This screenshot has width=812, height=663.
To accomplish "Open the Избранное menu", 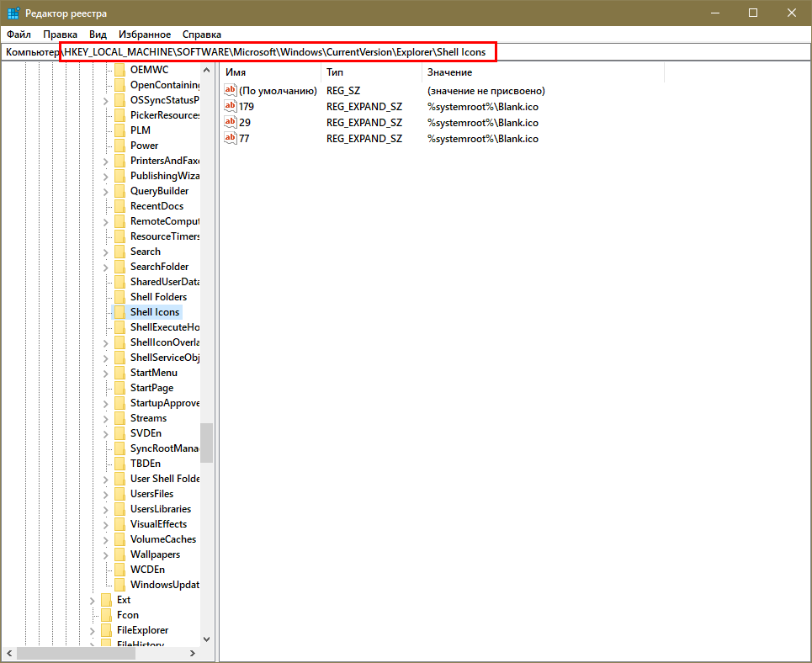I will coord(145,34).
